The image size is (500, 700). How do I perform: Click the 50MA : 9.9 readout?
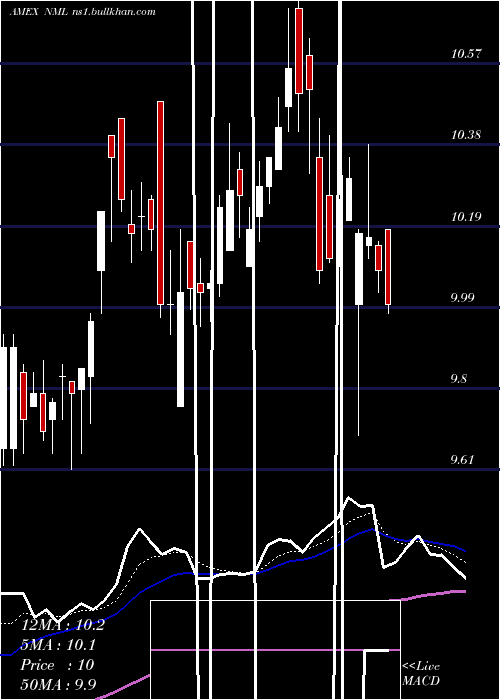(58, 685)
